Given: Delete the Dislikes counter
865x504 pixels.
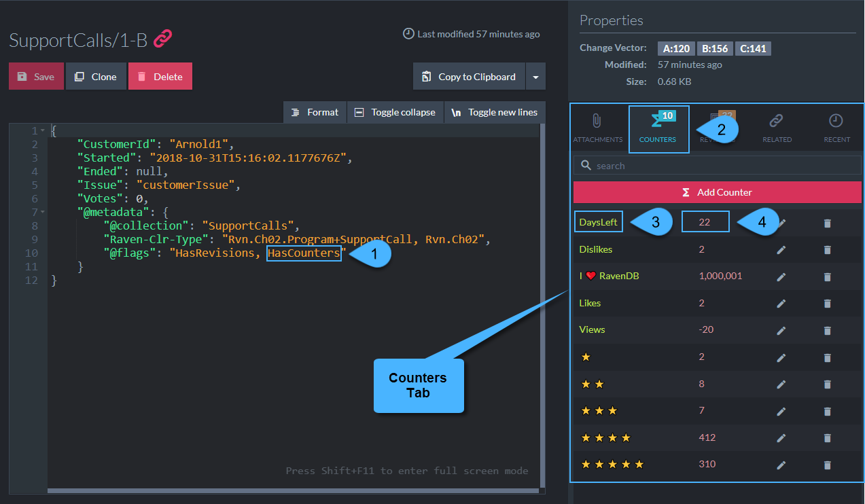Looking at the screenshot, I should tap(827, 250).
